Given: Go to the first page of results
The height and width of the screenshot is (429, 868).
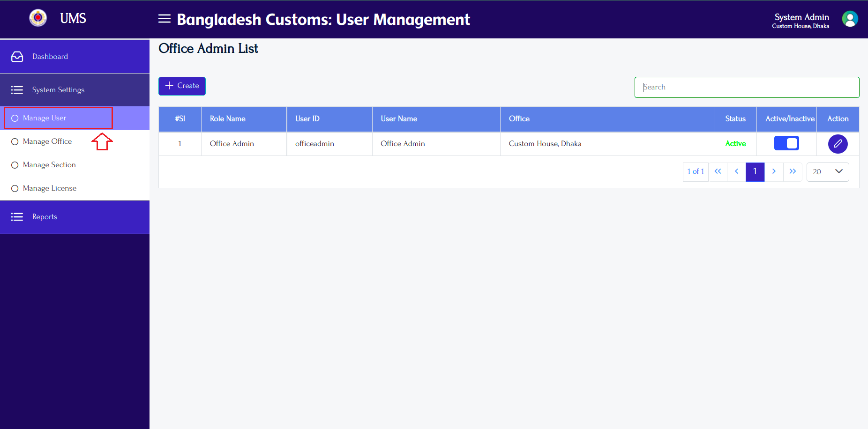Looking at the screenshot, I should (718, 171).
